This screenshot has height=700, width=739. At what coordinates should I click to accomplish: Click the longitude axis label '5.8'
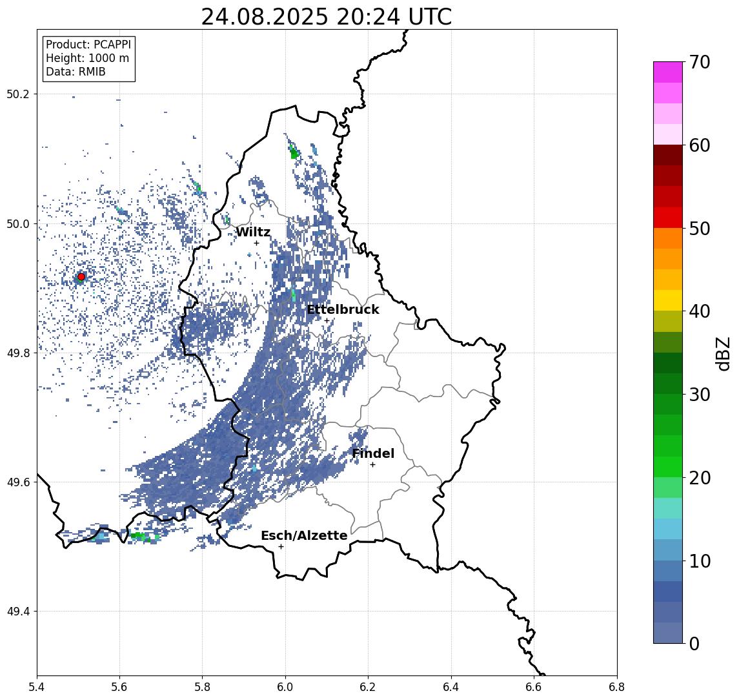pos(202,687)
